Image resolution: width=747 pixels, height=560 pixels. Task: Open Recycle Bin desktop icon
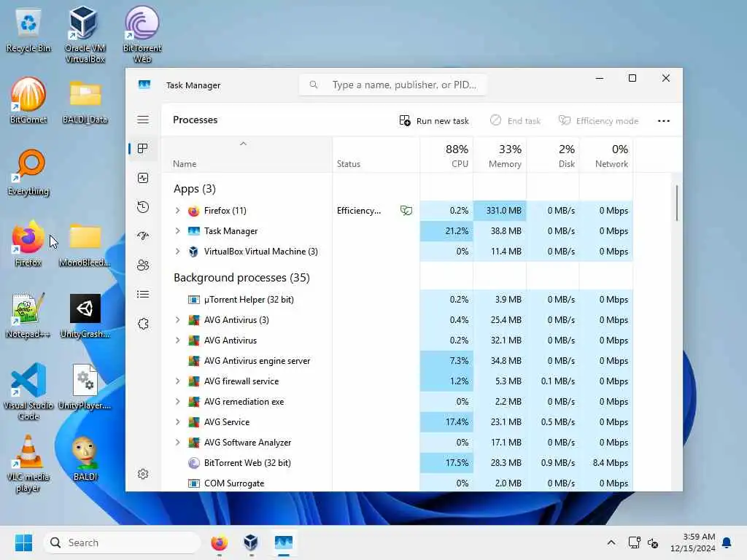(28, 31)
